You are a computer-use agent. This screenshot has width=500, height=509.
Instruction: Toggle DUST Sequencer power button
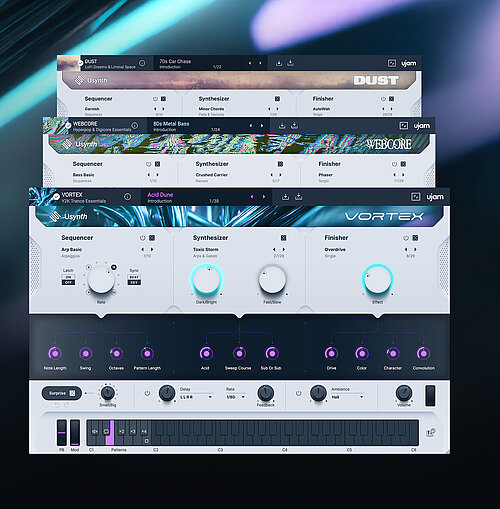(x=155, y=99)
